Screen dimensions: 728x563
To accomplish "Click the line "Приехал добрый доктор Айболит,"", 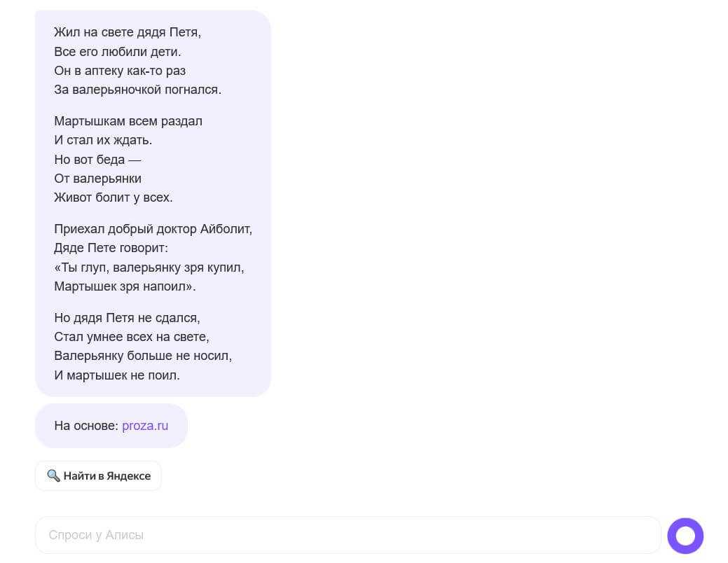I will 153,229.
